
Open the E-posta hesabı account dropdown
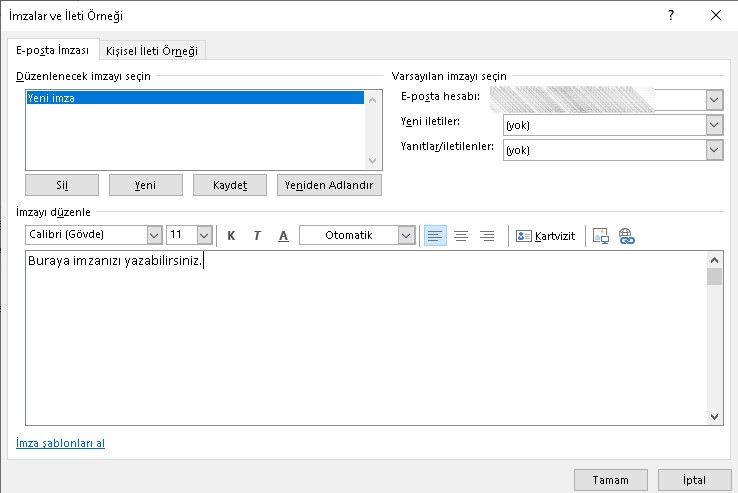coord(713,99)
